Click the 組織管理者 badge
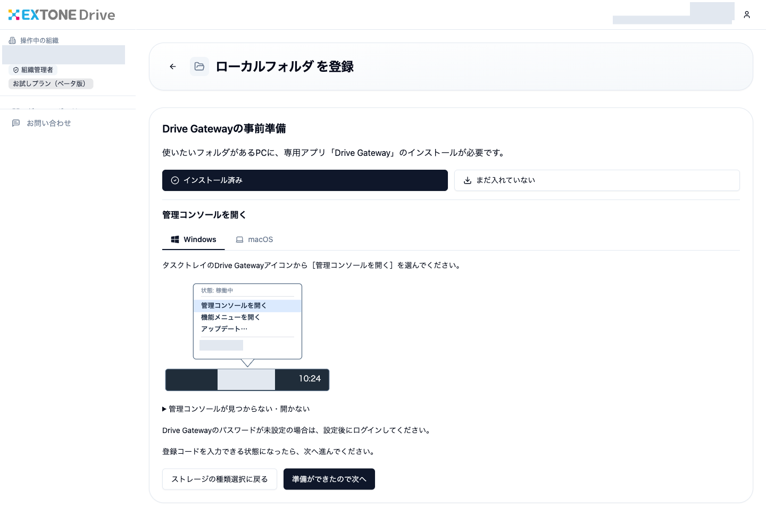The width and height of the screenshot is (766, 532). [33, 70]
